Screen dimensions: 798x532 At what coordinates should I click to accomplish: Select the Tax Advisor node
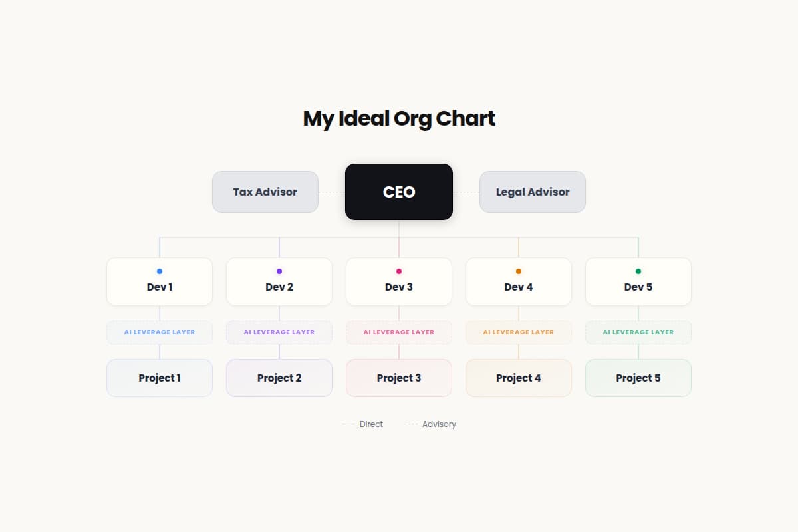tap(265, 192)
